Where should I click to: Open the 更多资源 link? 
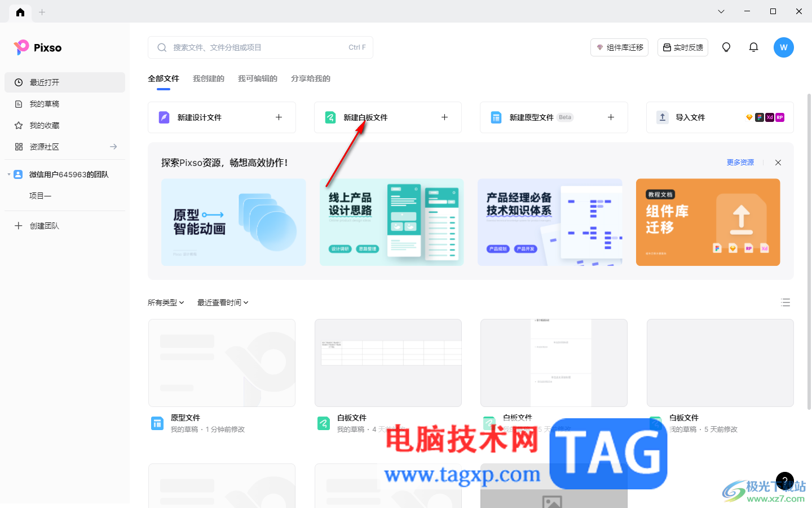[740, 163]
